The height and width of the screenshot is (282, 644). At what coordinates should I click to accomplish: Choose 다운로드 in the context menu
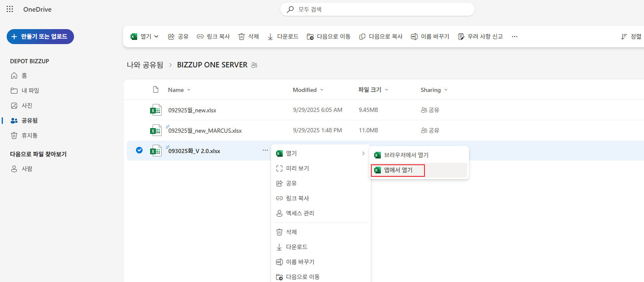point(321,247)
